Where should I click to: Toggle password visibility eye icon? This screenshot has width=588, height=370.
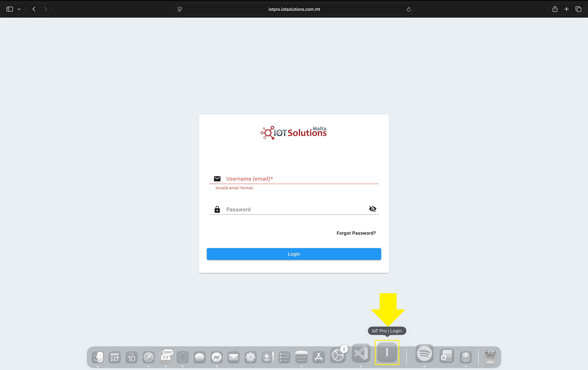click(x=372, y=209)
